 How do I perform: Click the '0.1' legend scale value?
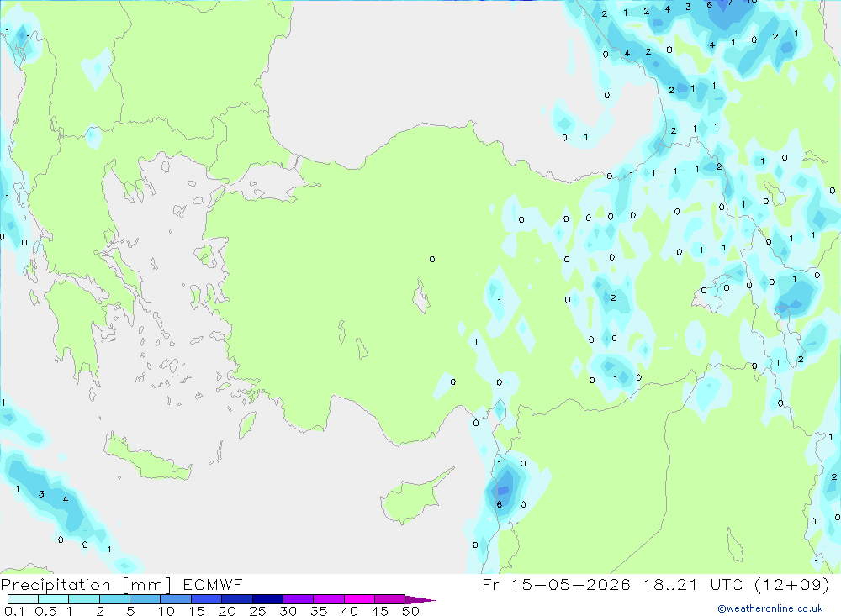14,611
